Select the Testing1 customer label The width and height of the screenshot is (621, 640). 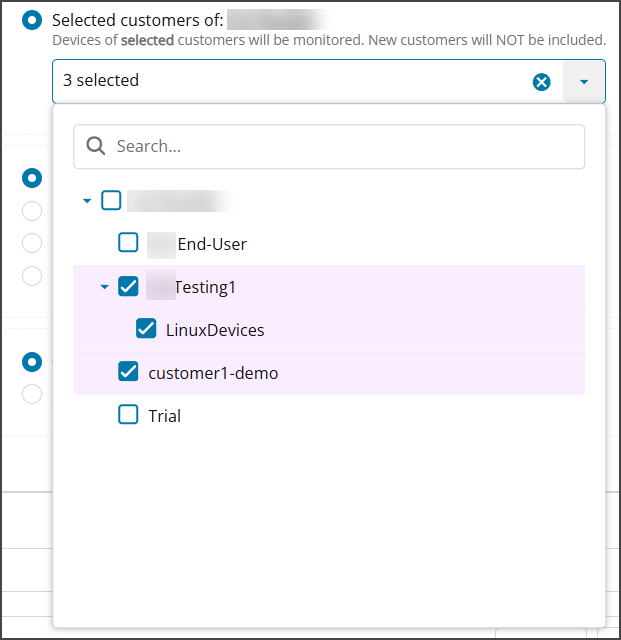(204, 287)
